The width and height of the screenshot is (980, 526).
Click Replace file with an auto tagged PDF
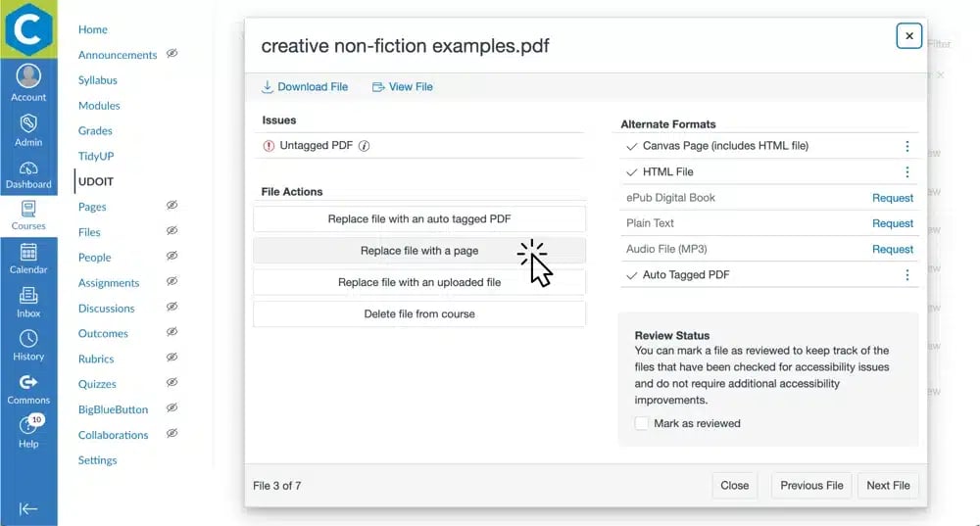pos(419,219)
